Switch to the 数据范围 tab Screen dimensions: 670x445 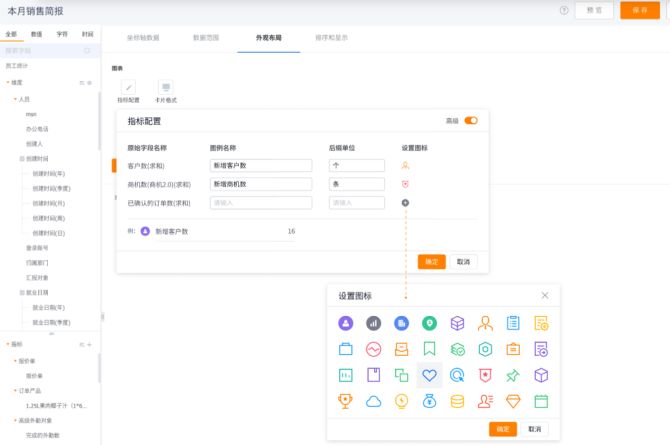(206, 37)
